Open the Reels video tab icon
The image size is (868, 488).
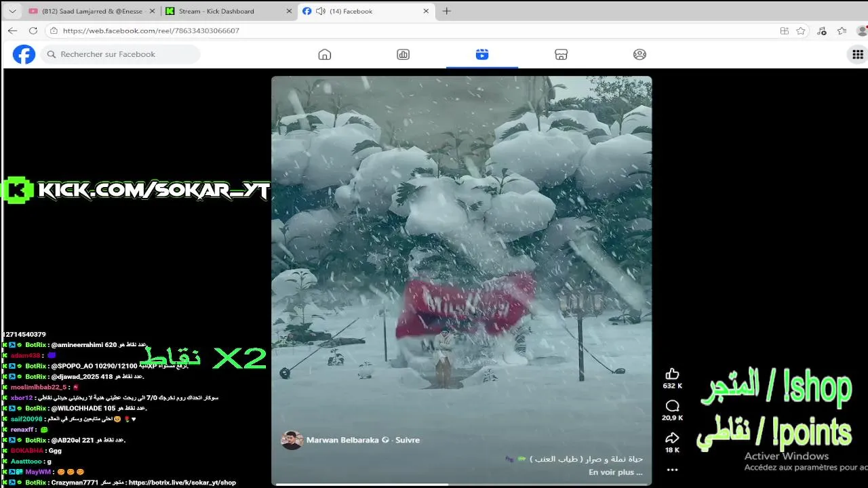click(482, 54)
